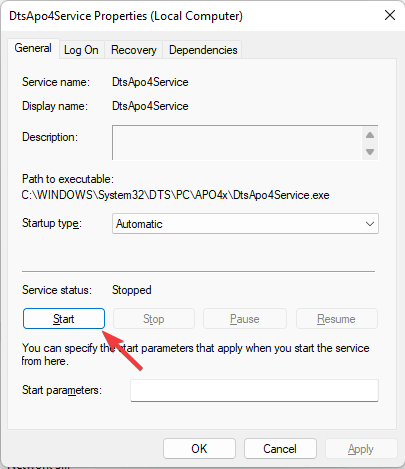Click the Stopped service status text
Screen dimensions: 405x469
(132, 290)
